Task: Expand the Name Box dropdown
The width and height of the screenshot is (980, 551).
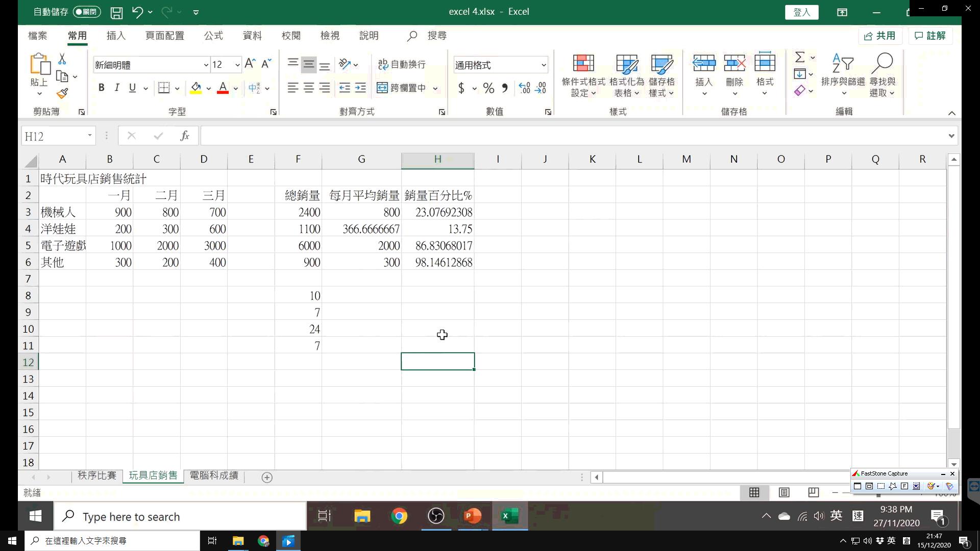Action: pos(90,136)
